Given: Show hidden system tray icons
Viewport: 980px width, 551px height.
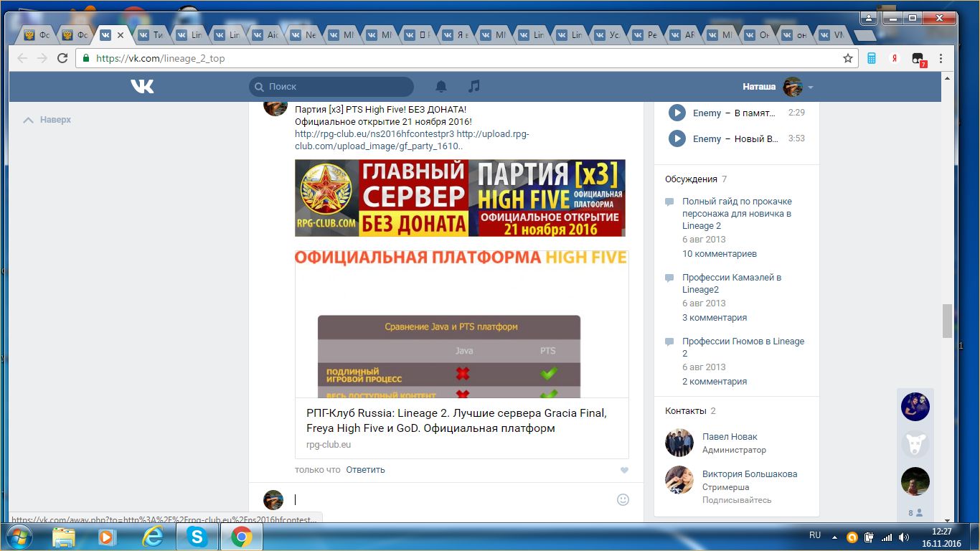Looking at the screenshot, I should click(834, 537).
